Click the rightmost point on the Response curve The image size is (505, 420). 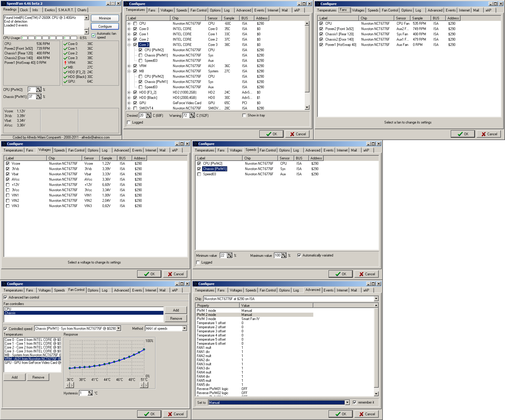[144, 349]
